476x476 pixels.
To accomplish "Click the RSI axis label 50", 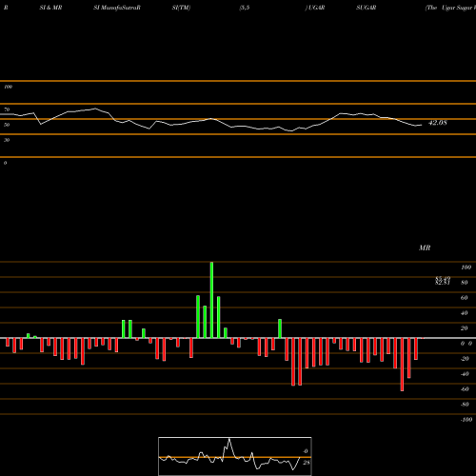I will coord(7,125).
